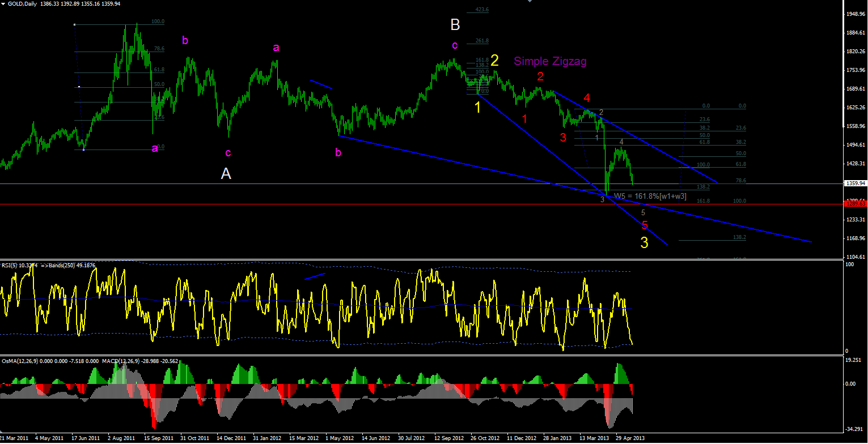Click the 14 Dec 2011 date label
The height and width of the screenshot is (444, 868).
click(x=231, y=438)
